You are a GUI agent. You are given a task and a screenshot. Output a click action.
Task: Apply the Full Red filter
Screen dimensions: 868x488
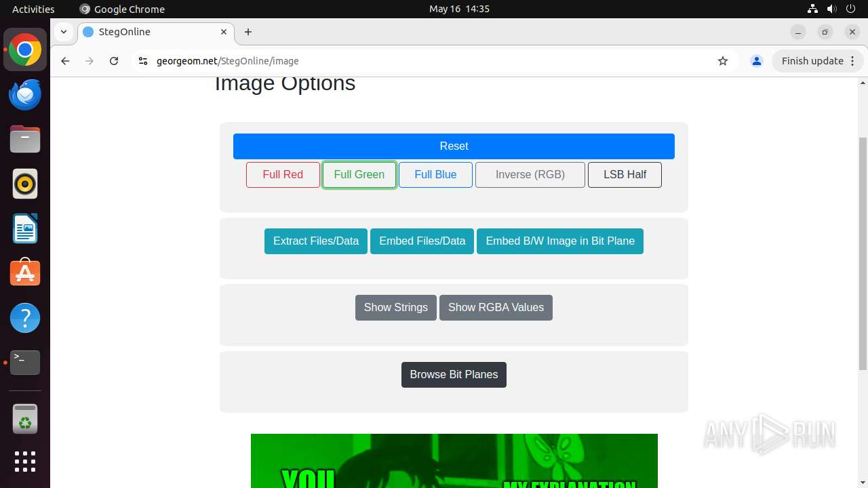pyautogui.click(x=283, y=175)
